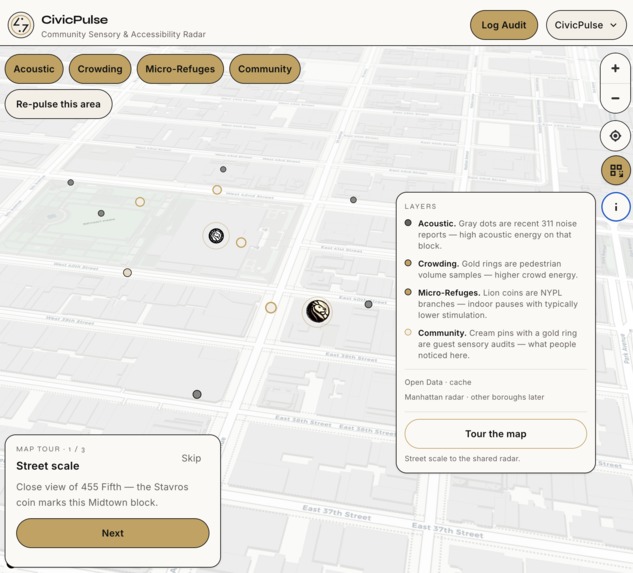
Task: Click the 'MAP TOUR · 1 / 3' label
Action: [x=50, y=449]
